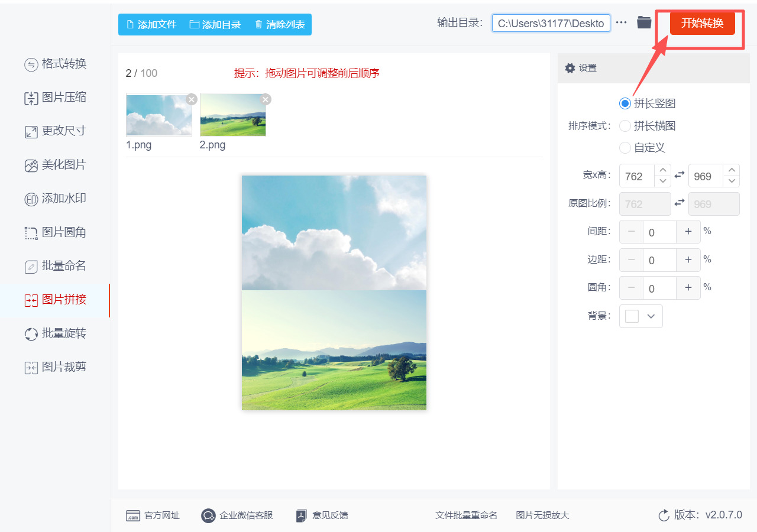Expand extra output directory options (...)
Screen dimensions: 757x532
[x=621, y=22]
